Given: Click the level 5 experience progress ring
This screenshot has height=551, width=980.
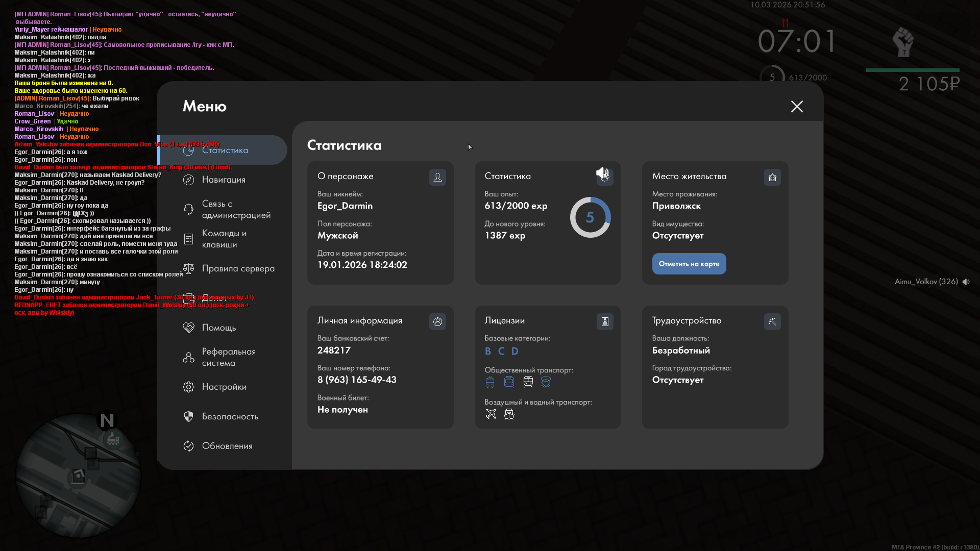Looking at the screenshot, I should coord(590,217).
